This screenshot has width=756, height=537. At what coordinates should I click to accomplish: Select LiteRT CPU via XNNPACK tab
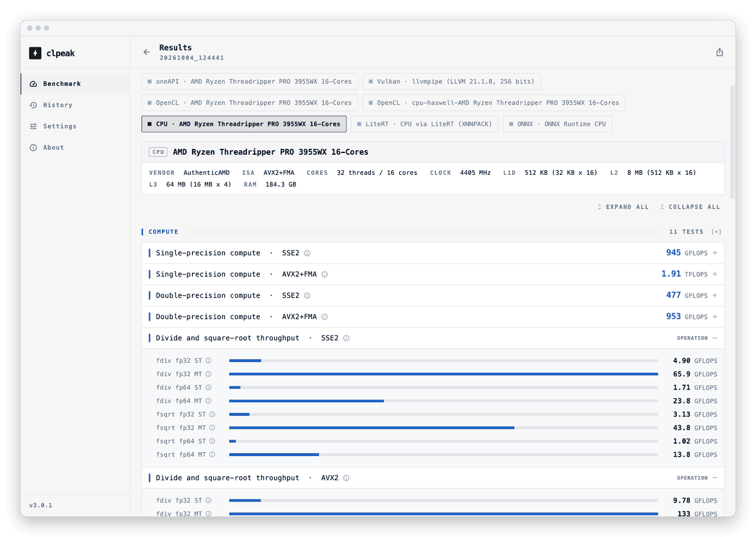[425, 124]
